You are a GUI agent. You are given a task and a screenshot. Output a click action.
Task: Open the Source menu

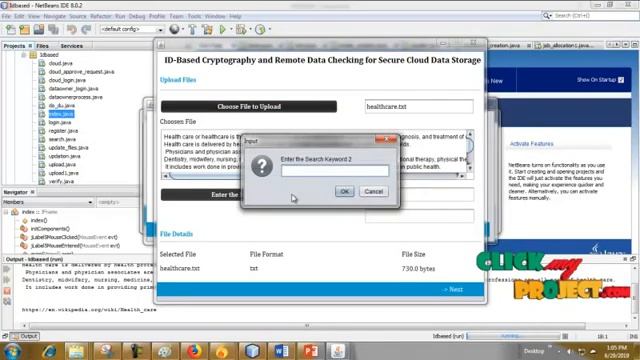click(78, 16)
